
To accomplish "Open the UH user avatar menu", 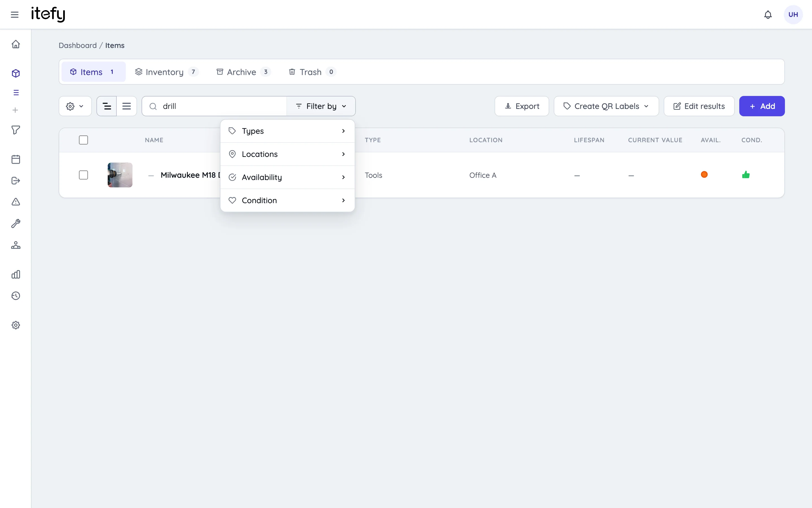I will pyautogui.click(x=793, y=14).
